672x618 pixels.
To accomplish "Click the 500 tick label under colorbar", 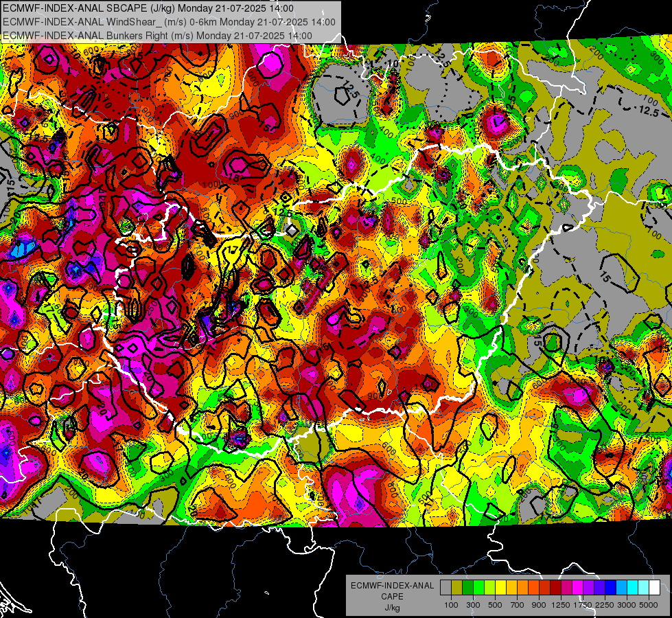I will point(495,605).
